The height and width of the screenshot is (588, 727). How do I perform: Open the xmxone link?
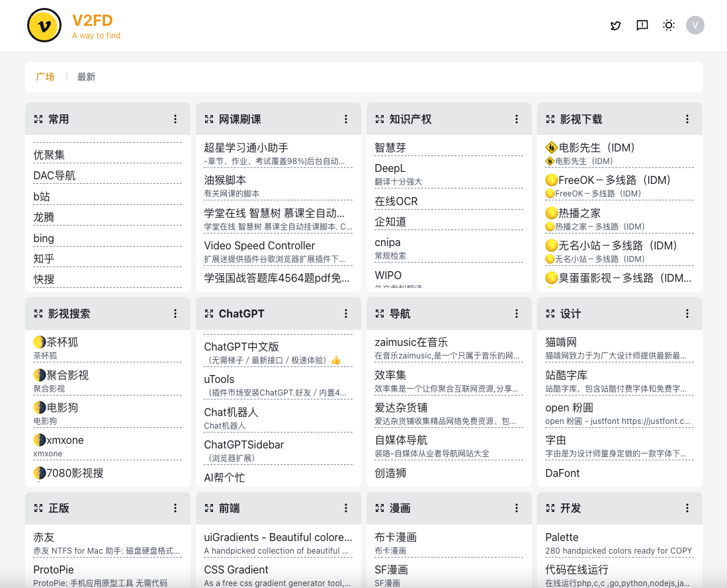(65, 440)
